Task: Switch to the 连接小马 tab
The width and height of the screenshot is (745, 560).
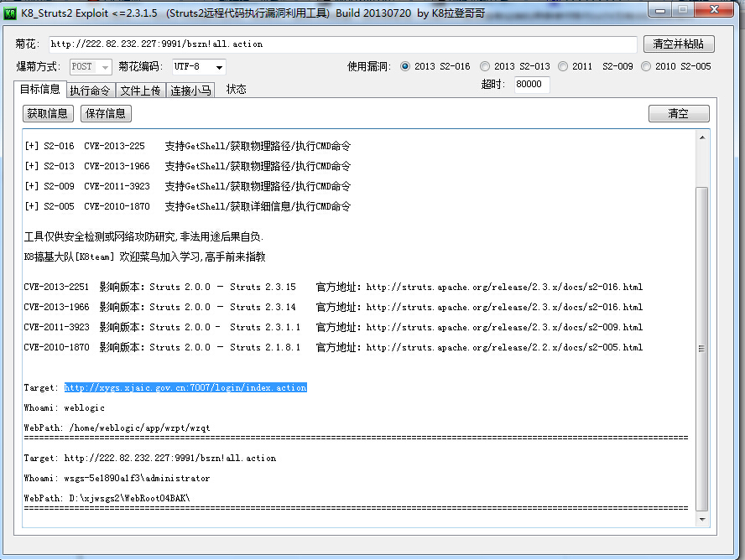Action: point(190,91)
